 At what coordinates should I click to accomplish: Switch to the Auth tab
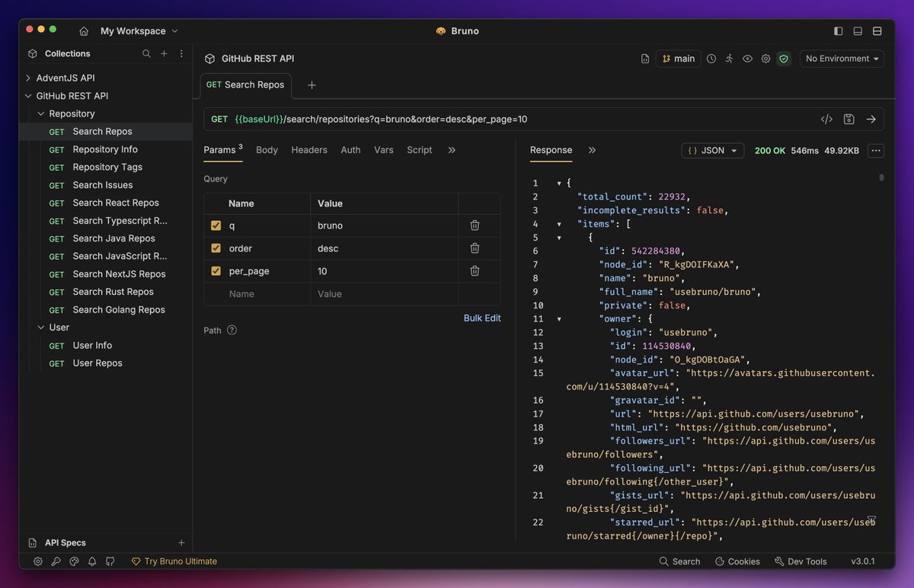click(x=350, y=150)
